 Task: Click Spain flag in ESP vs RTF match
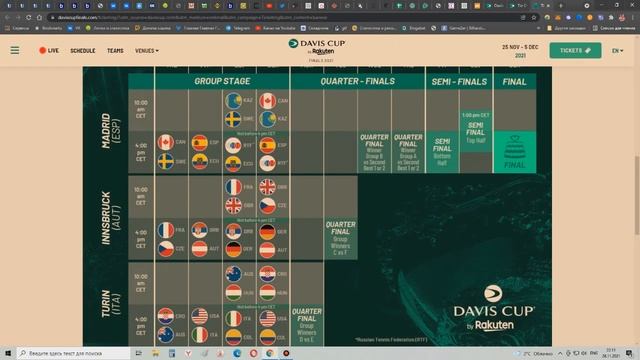267,145
